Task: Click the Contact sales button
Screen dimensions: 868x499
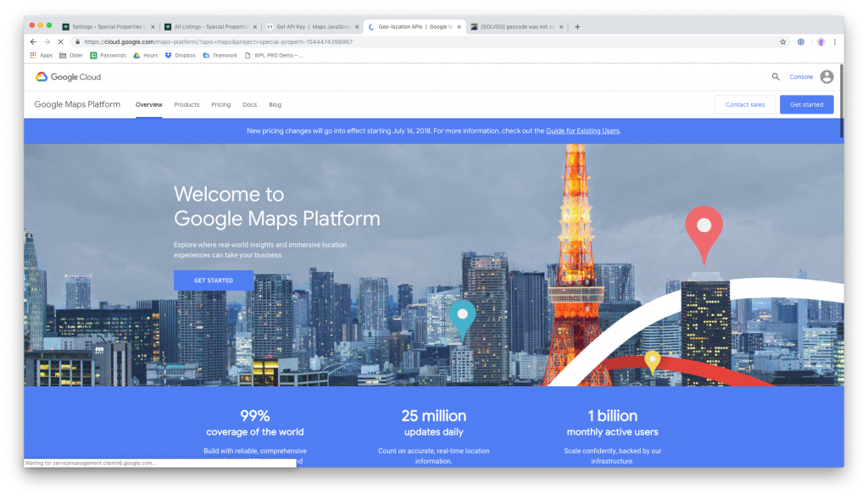Action: (x=745, y=104)
